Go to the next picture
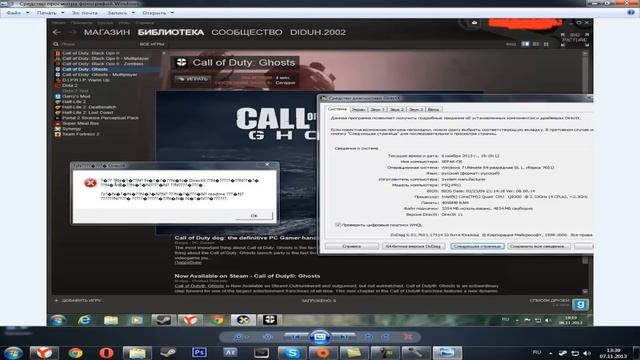Screen dimensions: 640x360 343,337
